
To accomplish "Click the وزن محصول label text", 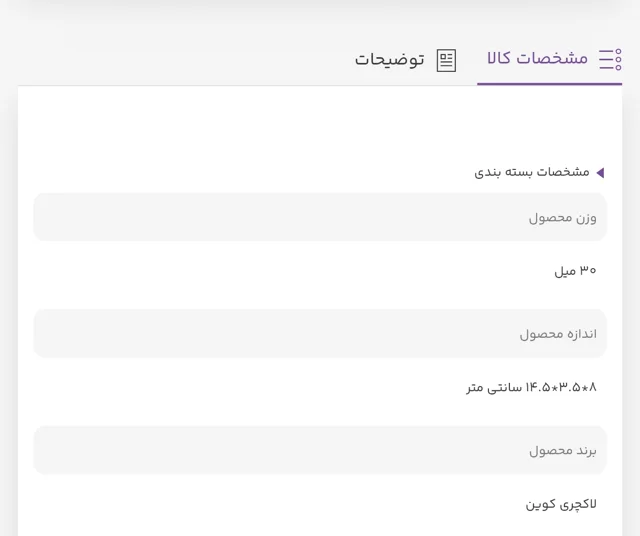I will (x=562, y=218).
